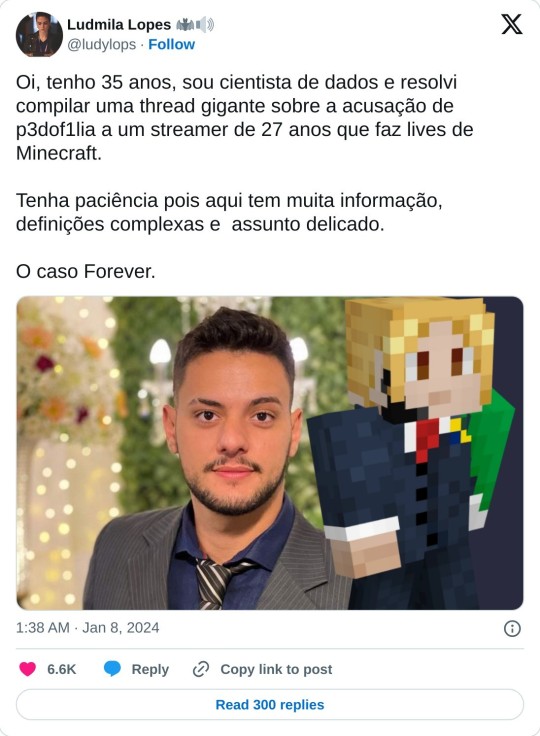Open the Ludmila Lopes display name

pos(119,24)
